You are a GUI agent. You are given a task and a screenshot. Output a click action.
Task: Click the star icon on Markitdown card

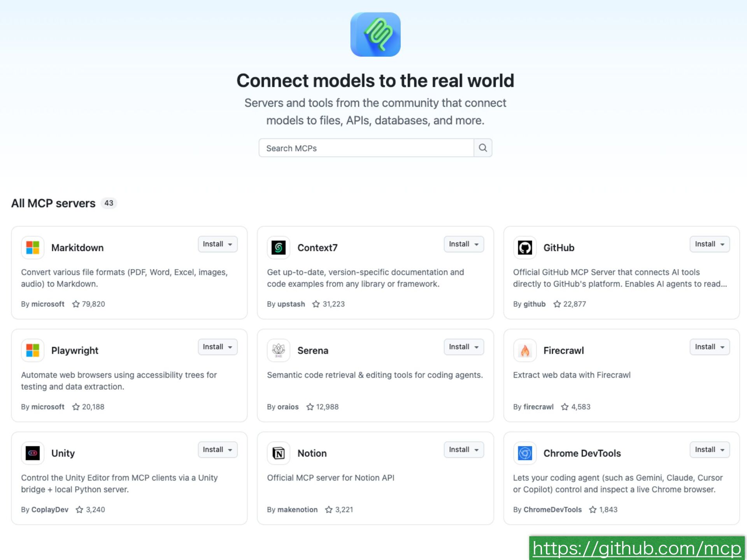pos(76,304)
